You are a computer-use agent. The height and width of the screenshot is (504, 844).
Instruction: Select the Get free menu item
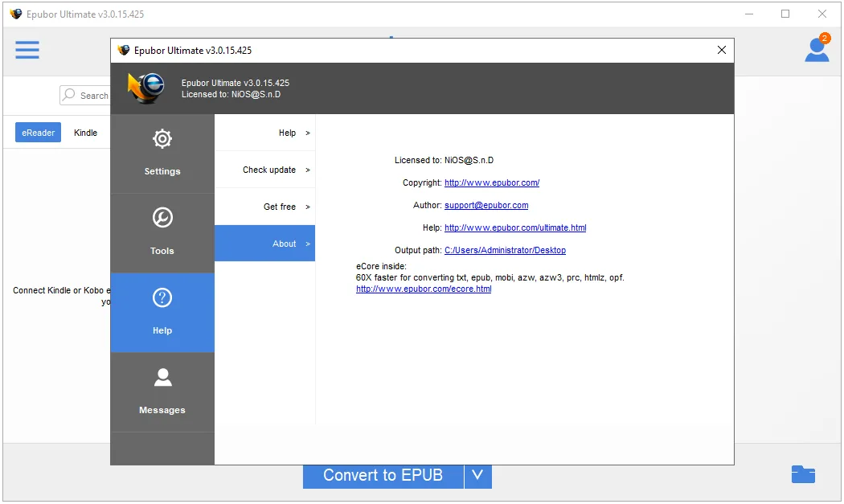pos(264,207)
